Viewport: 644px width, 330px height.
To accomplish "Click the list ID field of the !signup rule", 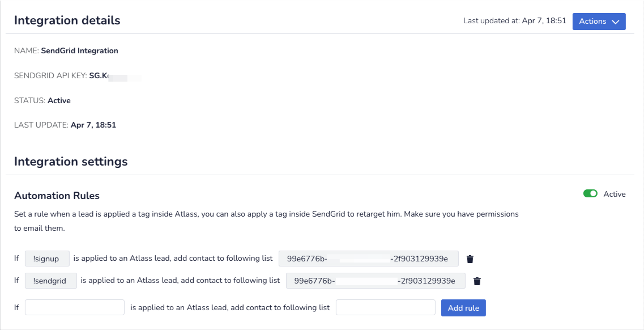I will point(368,258).
